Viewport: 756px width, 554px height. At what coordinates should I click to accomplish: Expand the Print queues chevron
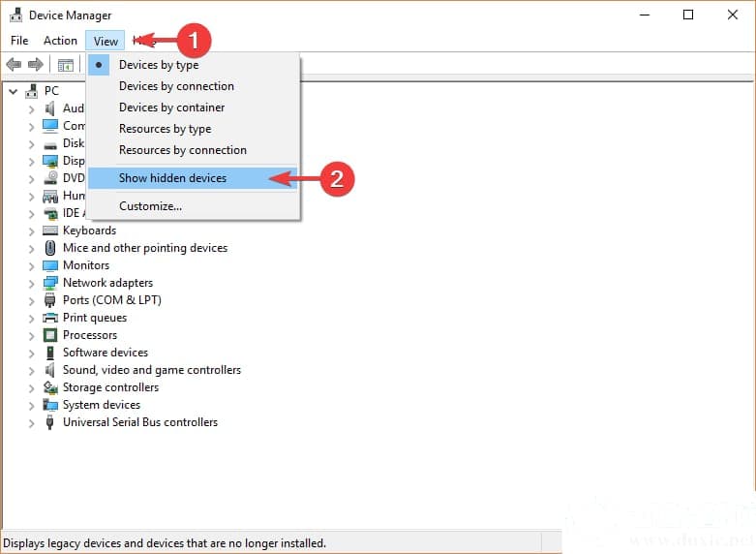tap(31, 318)
